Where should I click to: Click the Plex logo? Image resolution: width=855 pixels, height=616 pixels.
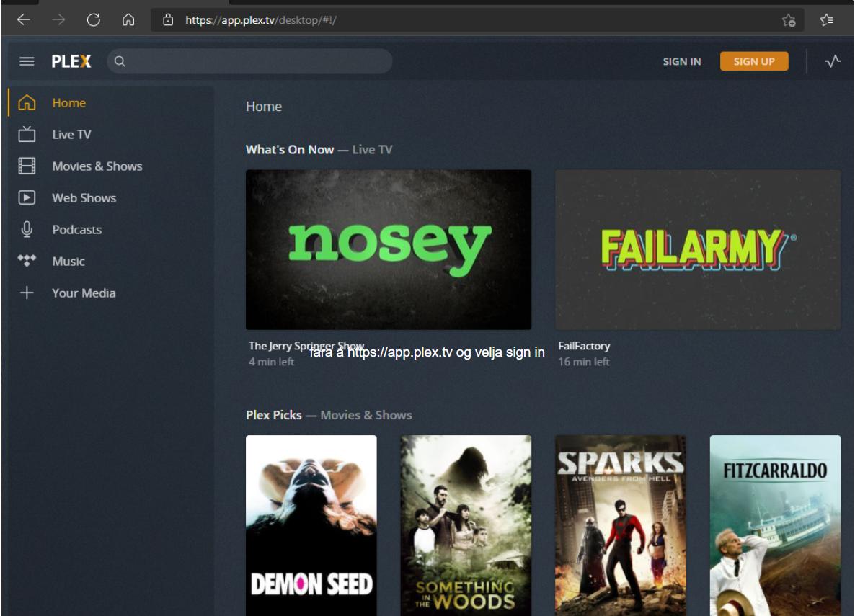pos(71,61)
